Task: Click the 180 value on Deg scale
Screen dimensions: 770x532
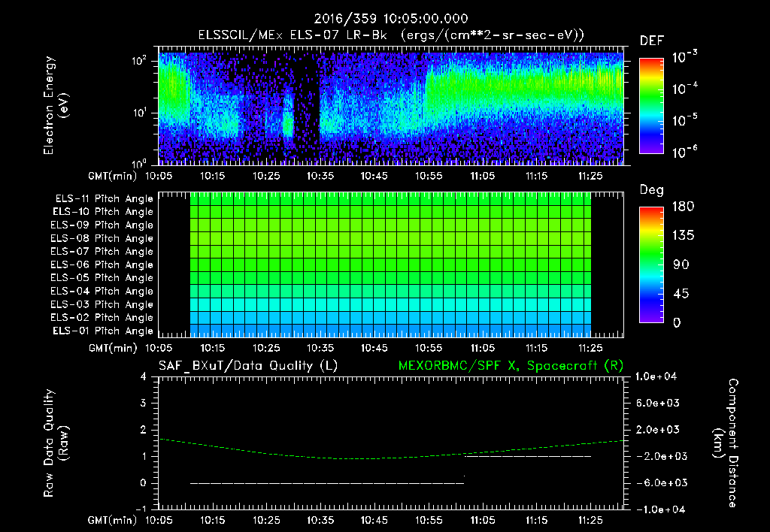Action: (683, 207)
